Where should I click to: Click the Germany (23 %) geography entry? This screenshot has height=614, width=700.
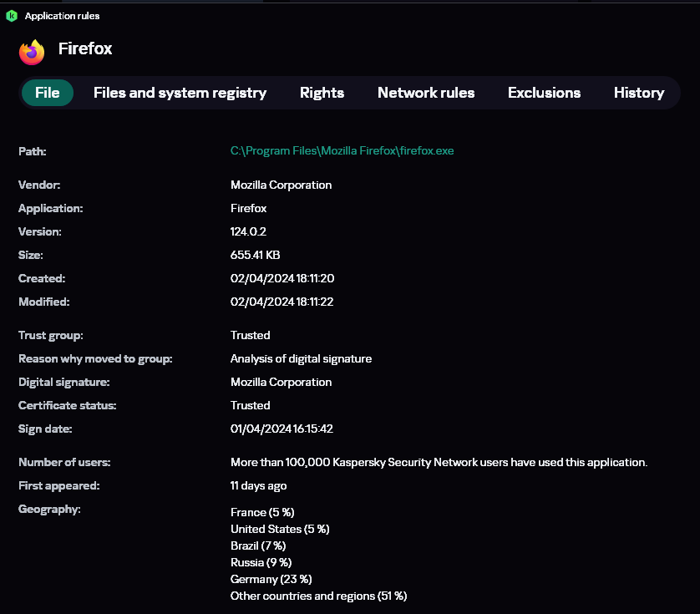click(x=271, y=579)
